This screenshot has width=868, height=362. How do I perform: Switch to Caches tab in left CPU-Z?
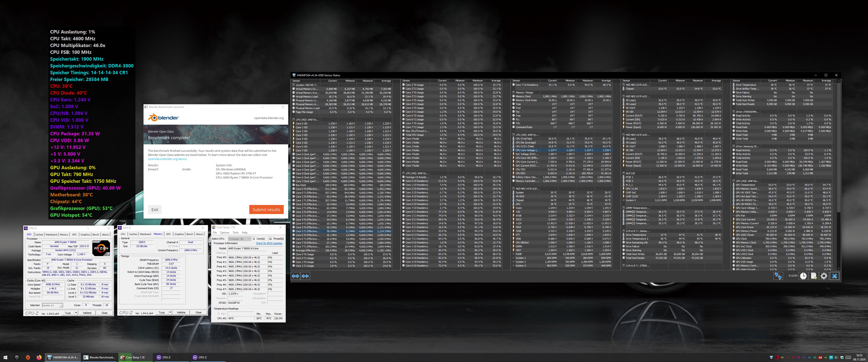click(x=39, y=234)
